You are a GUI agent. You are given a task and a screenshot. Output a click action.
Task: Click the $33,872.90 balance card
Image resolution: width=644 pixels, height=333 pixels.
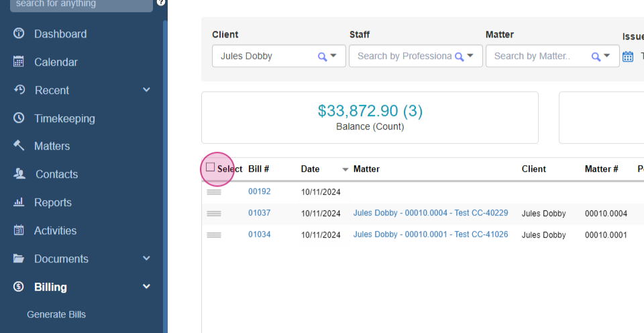coord(370,117)
